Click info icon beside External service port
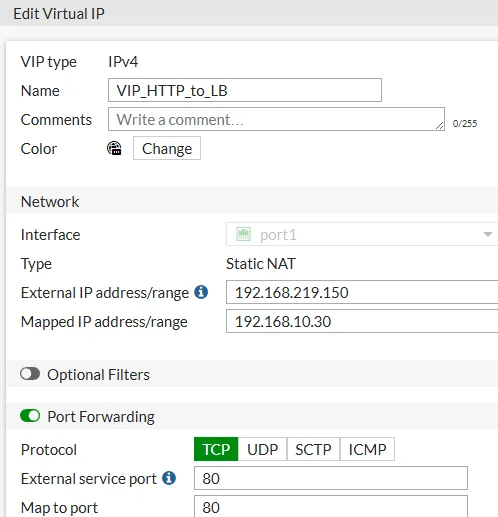The image size is (498, 517). (x=169, y=478)
